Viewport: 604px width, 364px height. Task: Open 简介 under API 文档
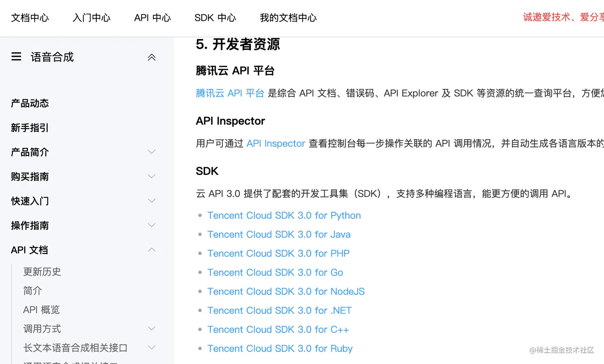click(33, 291)
